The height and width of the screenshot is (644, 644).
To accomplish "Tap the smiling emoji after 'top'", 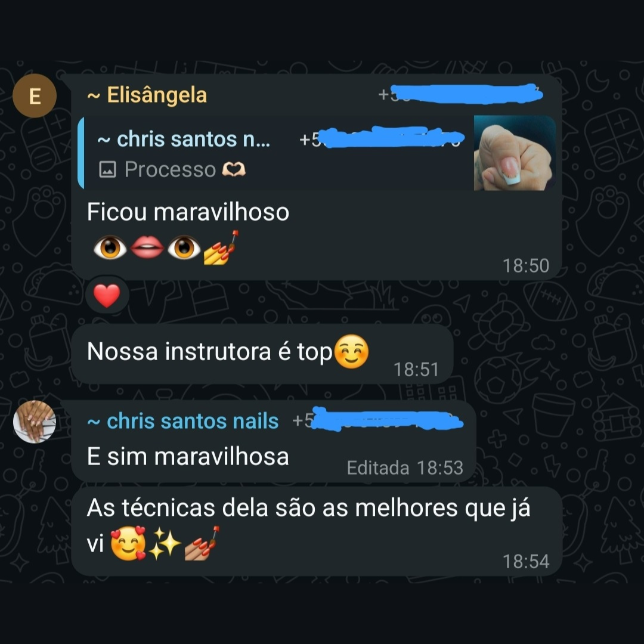I will point(351,352).
